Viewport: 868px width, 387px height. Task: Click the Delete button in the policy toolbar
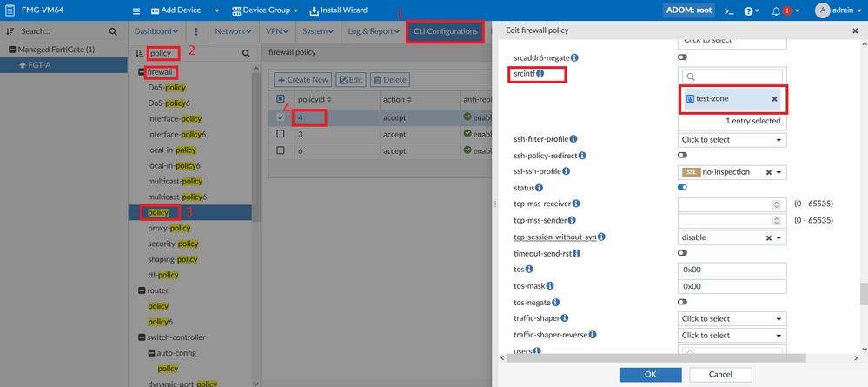(x=390, y=80)
